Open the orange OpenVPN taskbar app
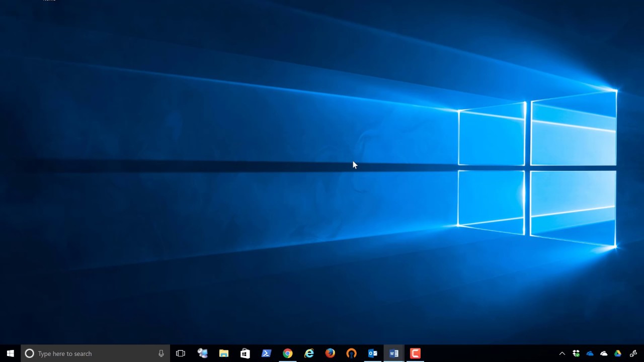This screenshot has width=644, height=362. [x=351, y=353]
